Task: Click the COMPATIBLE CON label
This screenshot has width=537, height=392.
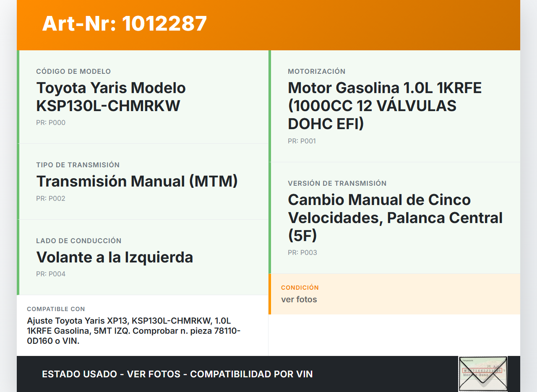Action: 56,309
